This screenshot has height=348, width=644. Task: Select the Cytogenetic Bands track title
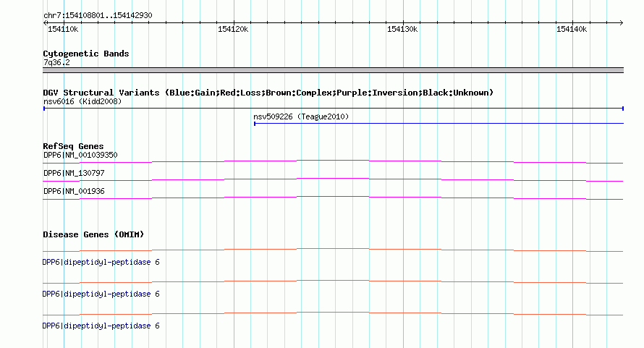(86, 54)
